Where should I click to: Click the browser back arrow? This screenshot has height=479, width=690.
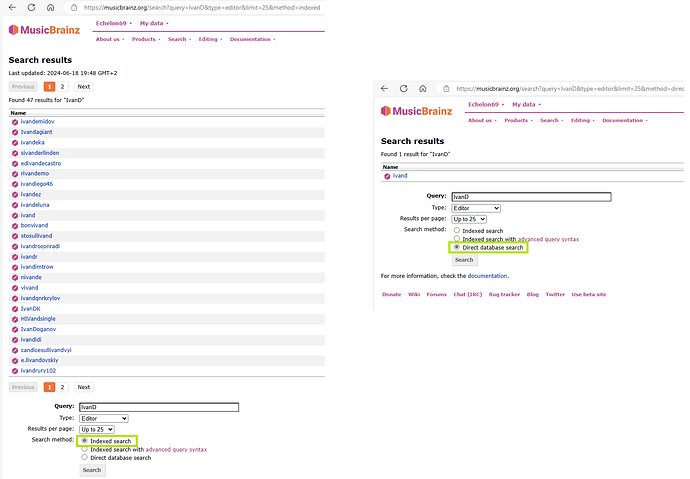[x=386, y=89]
